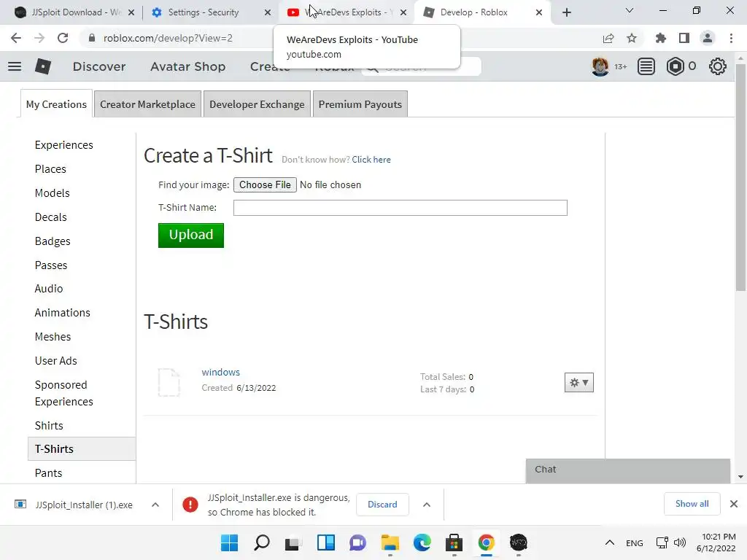Click the share page icon in address bar
Image resolution: width=747 pixels, height=560 pixels.
608,38
